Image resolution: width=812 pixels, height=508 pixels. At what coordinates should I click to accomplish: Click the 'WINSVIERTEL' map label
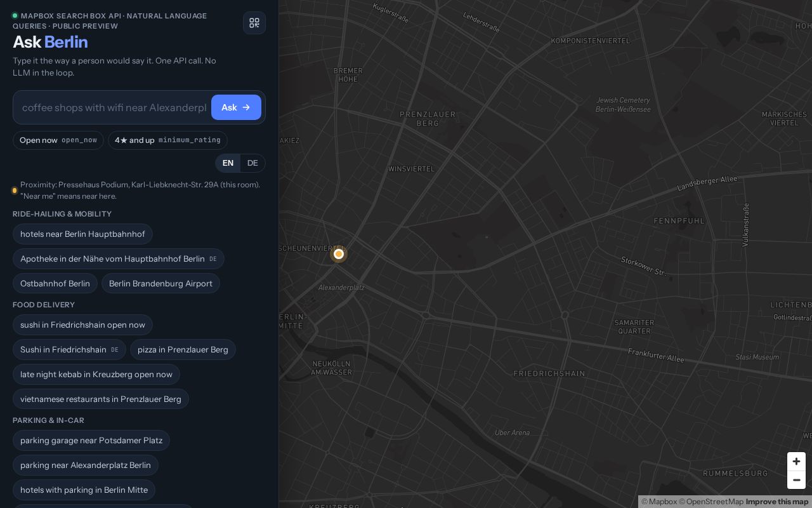pos(411,169)
